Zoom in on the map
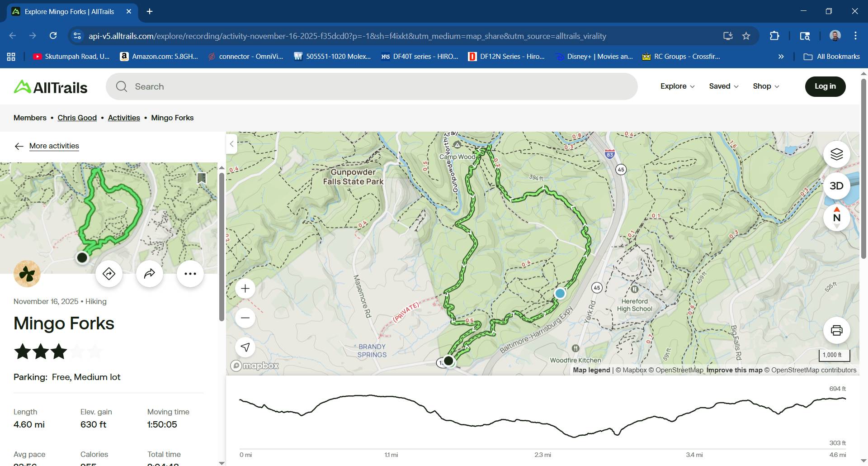Viewport: 868px width, 466px height. [x=245, y=289]
